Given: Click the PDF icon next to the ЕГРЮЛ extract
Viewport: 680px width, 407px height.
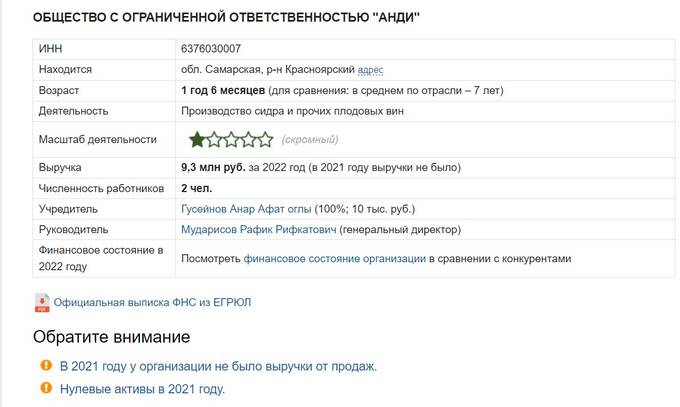Looking at the screenshot, I should [x=42, y=301].
